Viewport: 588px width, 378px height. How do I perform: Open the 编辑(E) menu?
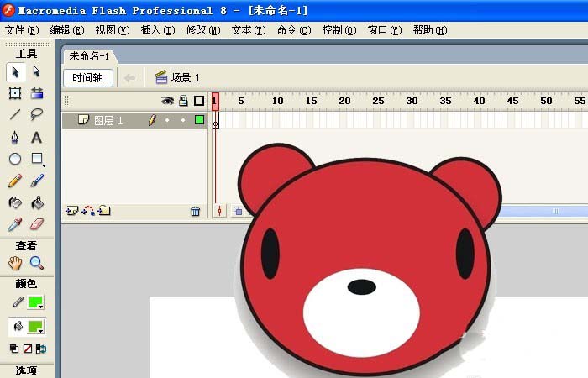click(67, 30)
